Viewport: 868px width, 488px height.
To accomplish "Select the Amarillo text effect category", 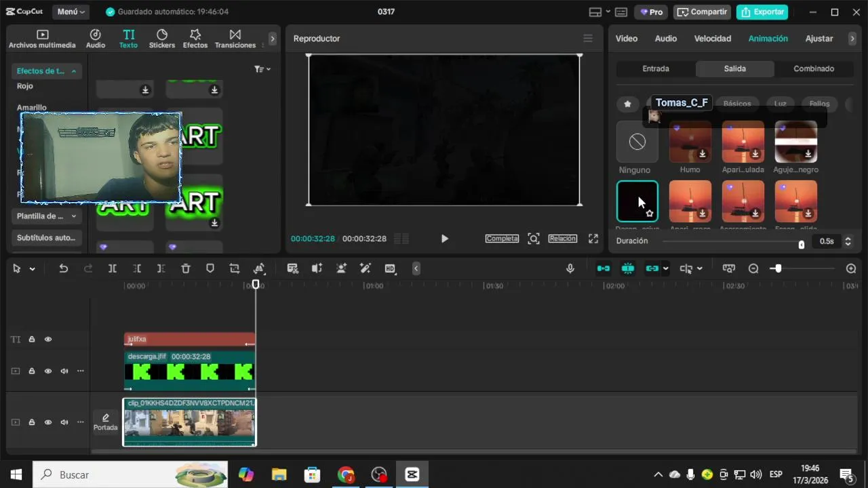I will [32, 108].
